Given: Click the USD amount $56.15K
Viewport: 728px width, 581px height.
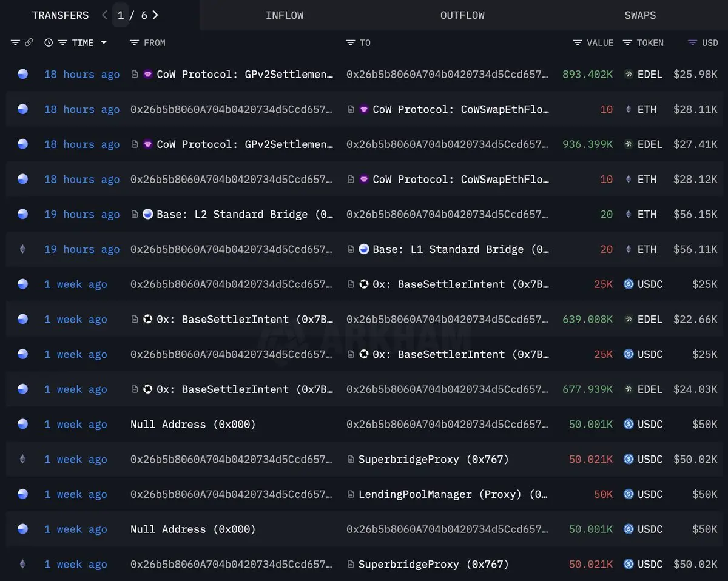Looking at the screenshot, I should (x=695, y=214).
